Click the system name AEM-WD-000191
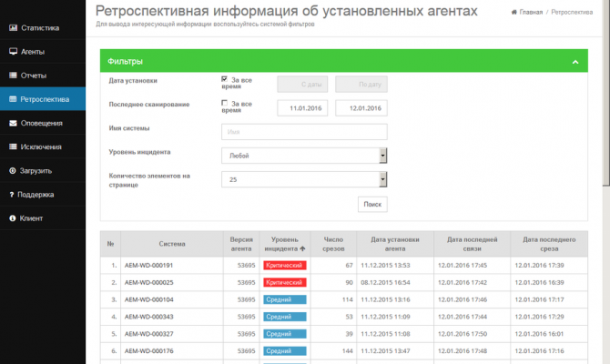610x364 pixels. pyautogui.click(x=148, y=265)
